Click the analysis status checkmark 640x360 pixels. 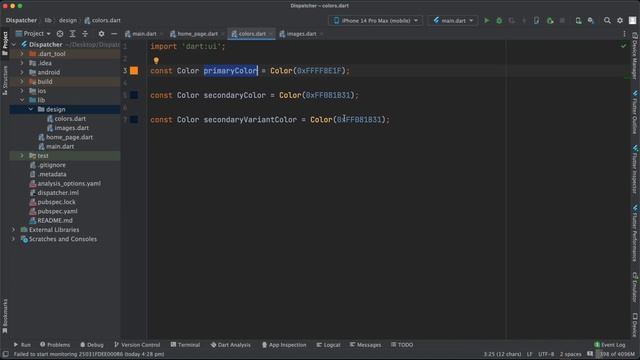click(x=623, y=46)
